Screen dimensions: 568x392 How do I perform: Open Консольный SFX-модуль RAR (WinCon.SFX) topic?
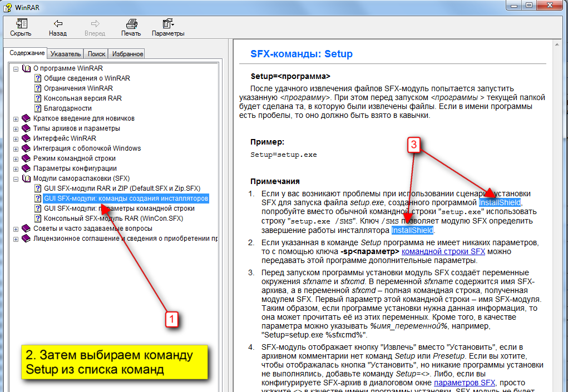pos(113,219)
